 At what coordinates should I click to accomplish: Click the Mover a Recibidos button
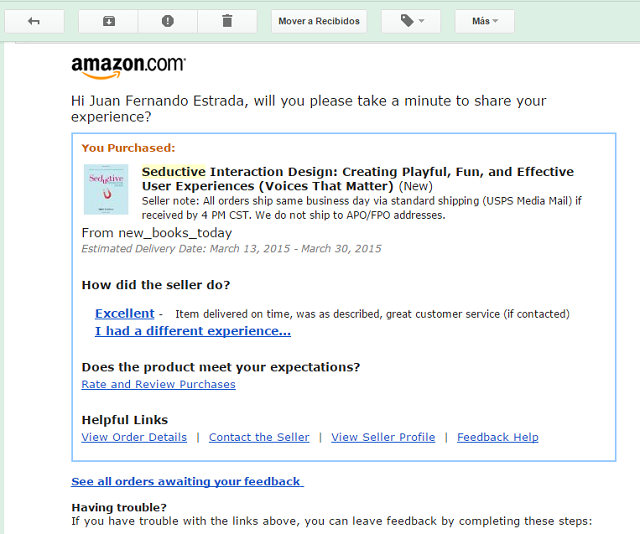pos(319,21)
